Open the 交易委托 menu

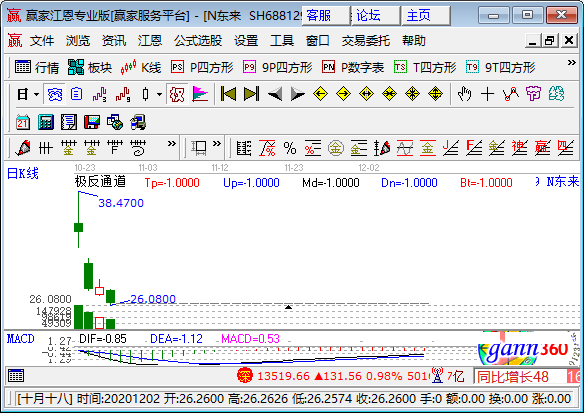[366, 40]
